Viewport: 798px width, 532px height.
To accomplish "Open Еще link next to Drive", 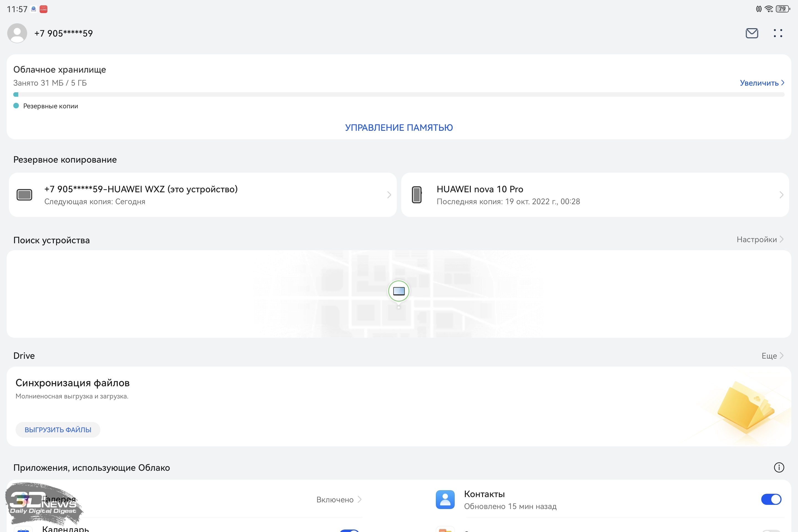I will (x=773, y=355).
